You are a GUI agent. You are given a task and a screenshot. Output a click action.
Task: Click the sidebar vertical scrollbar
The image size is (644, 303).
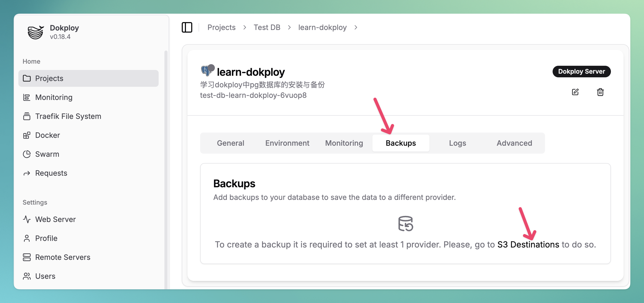point(166,170)
